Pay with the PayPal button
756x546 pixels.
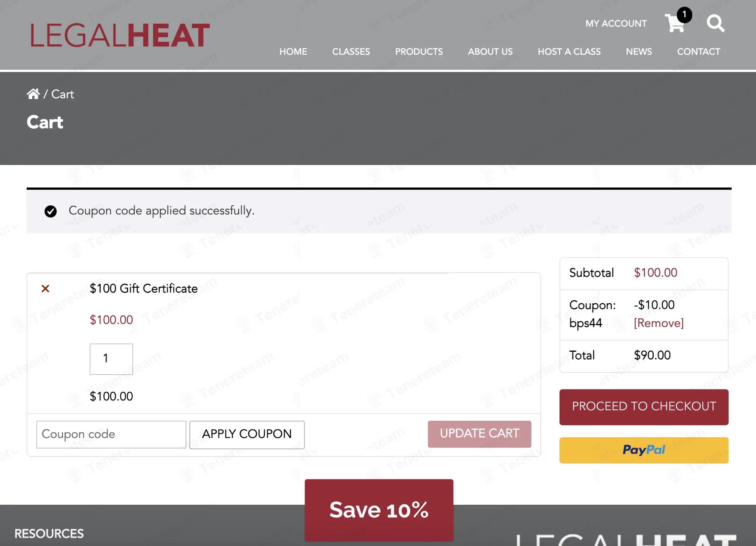click(x=644, y=450)
